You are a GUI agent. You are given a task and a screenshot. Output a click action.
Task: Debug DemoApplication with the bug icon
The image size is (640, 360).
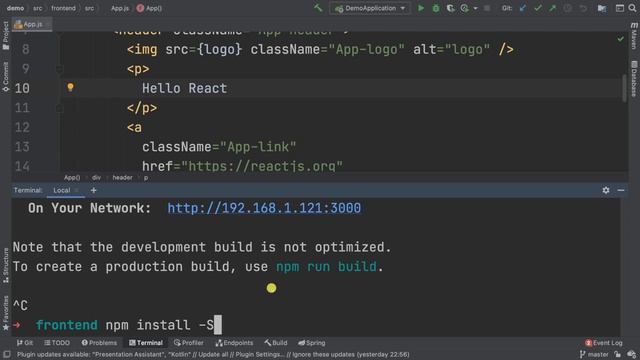pos(436,8)
